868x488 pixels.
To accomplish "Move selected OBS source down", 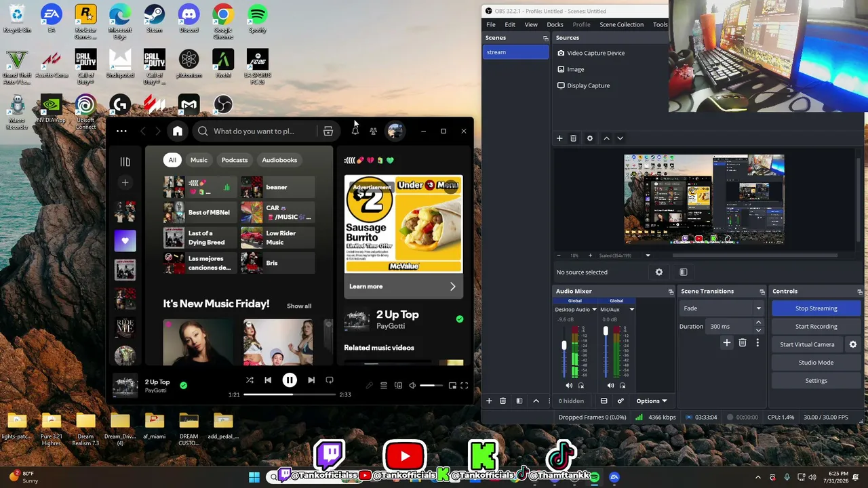I will 620,138.
